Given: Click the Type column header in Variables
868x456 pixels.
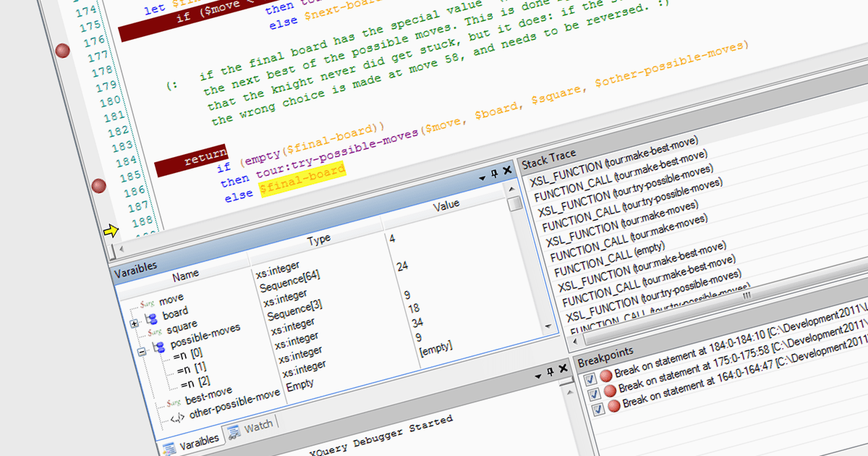Looking at the screenshot, I should [318, 240].
